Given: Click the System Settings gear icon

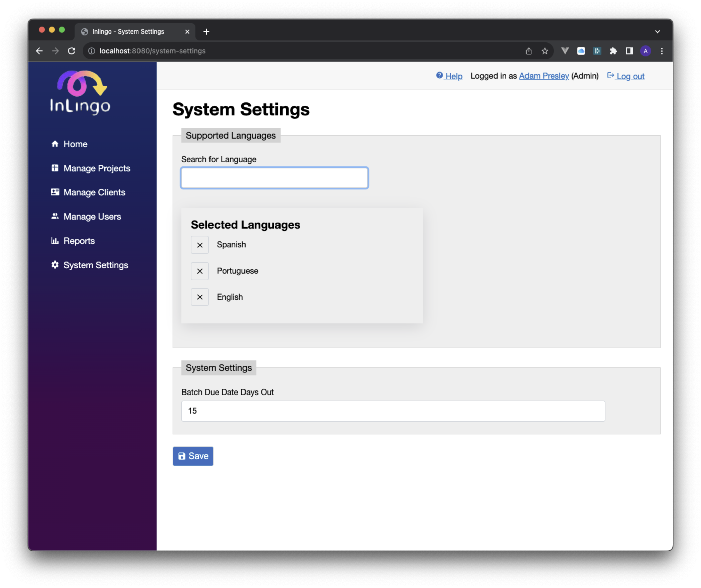Looking at the screenshot, I should pos(55,265).
